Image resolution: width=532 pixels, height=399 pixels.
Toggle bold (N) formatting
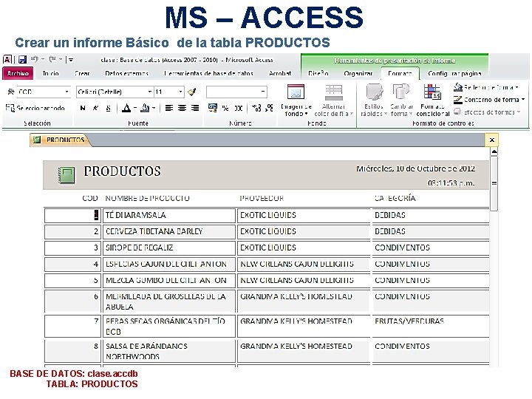coord(83,108)
